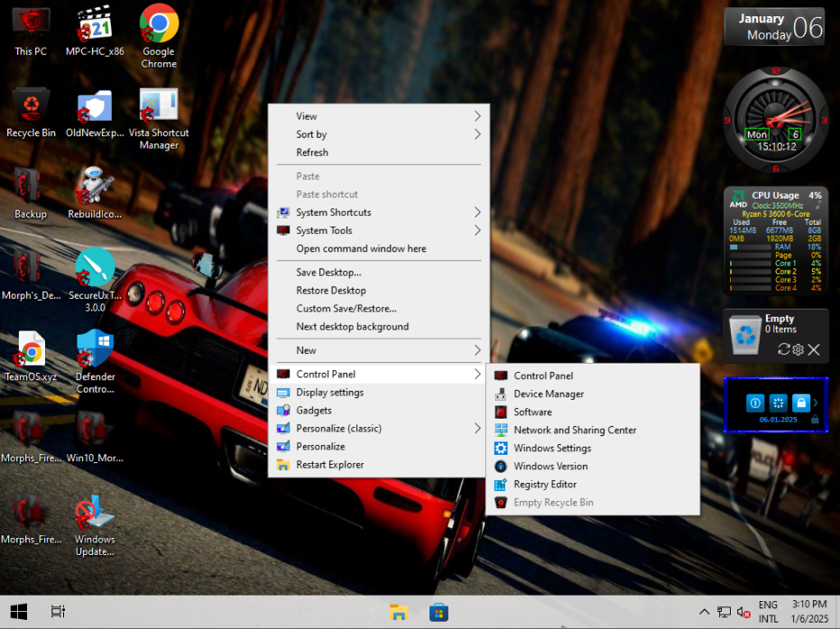Open Network and Sharing Center

pos(593,430)
